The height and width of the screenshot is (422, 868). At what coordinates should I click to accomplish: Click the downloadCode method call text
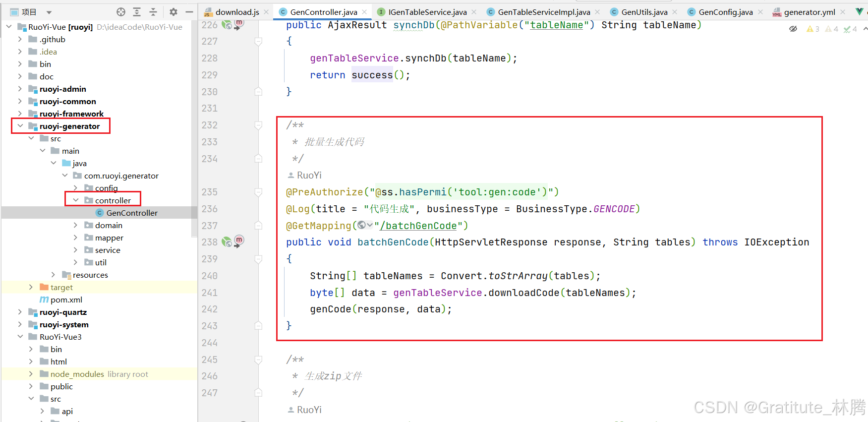point(524,293)
